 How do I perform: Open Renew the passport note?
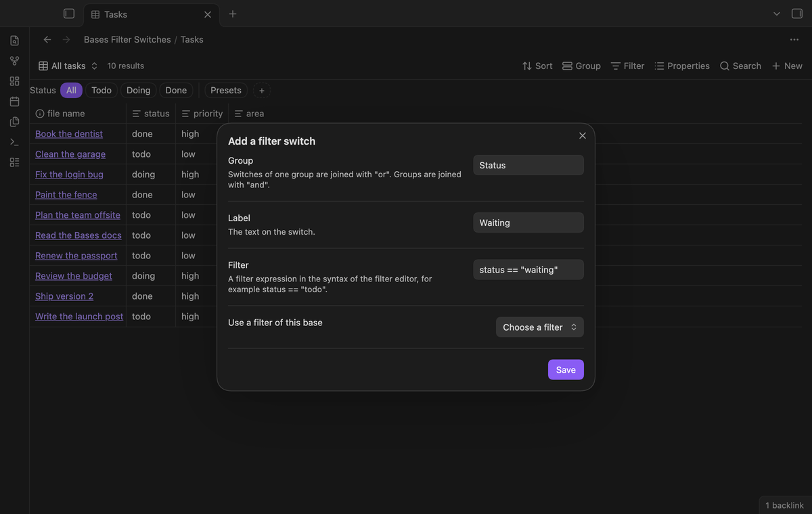point(76,256)
